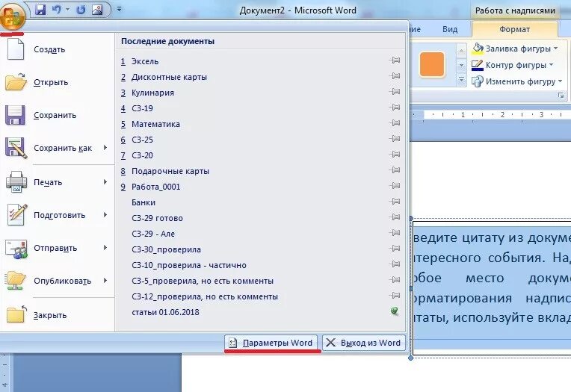Click the mail people icon next to Отправить
This screenshot has width=571, height=392.
click(16, 249)
